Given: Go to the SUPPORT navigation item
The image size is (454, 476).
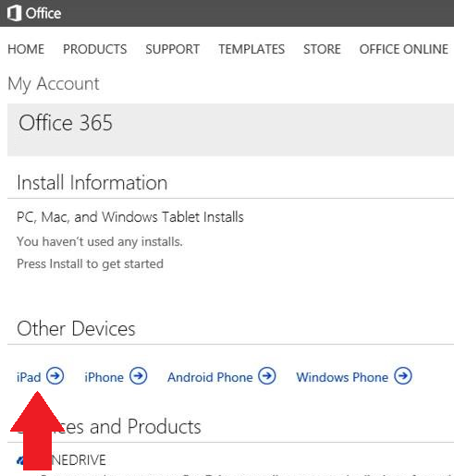Looking at the screenshot, I should pos(173,49).
